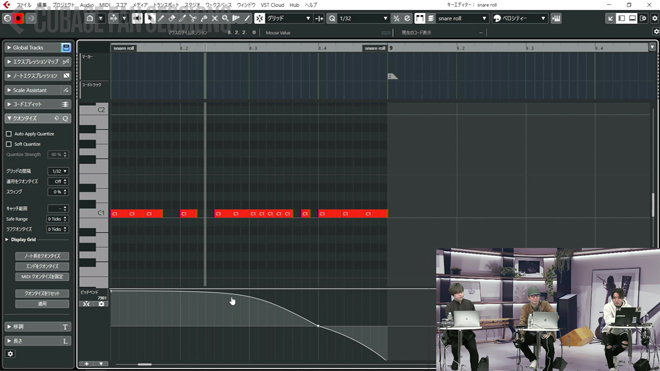Viewport: 660px width, 371px height.
Task: Click the Global Tracks panel icon
Action: [66, 48]
